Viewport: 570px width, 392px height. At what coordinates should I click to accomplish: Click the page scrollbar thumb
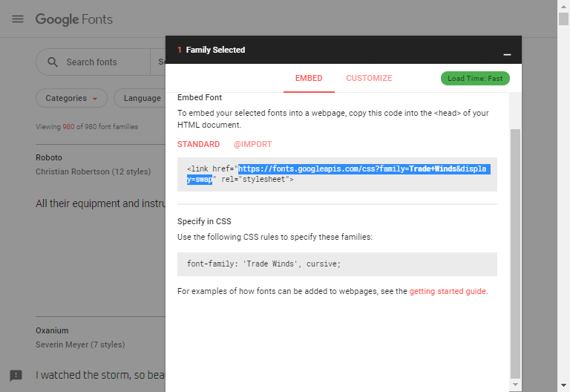pos(563,19)
